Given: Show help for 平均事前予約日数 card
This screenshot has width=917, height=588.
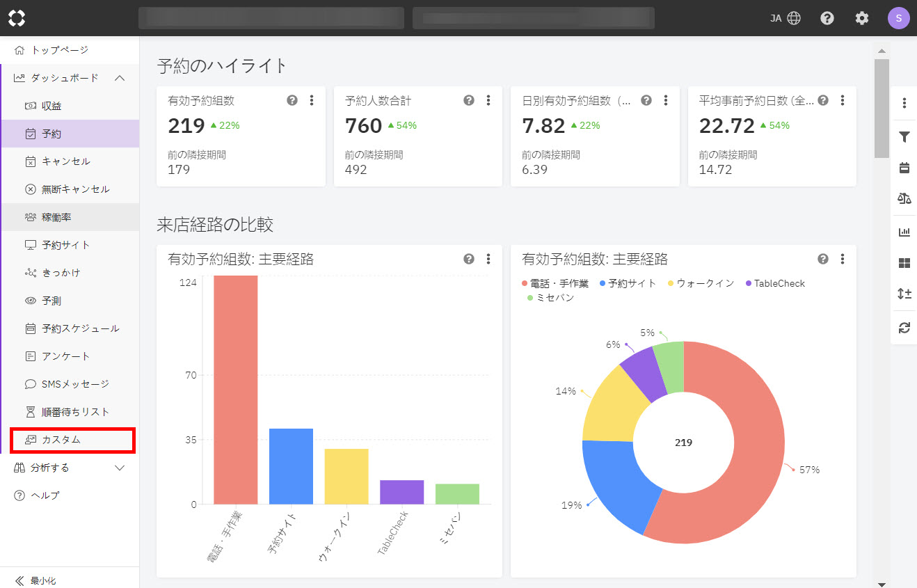Looking at the screenshot, I should [823, 100].
